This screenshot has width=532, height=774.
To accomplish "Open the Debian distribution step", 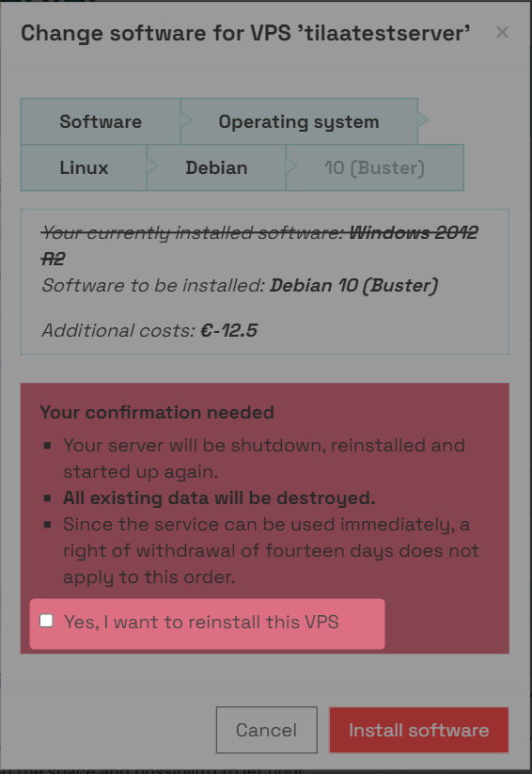I will (216, 167).
